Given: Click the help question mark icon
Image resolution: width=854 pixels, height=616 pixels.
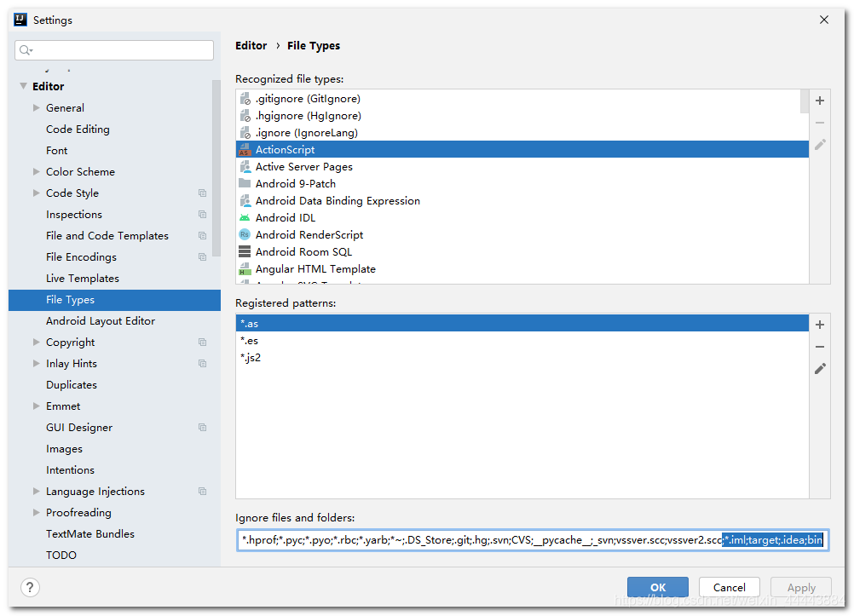Looking at the screenshot, I should (x=30, y=587).
